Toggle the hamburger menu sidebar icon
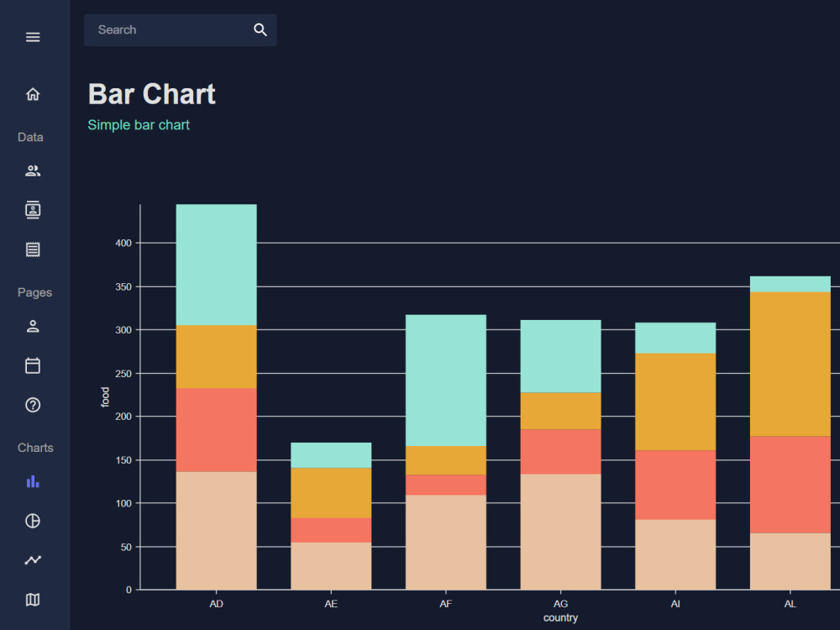Viewport: 840px width, 630px height. pyautogui.click(x=33, y=37)
